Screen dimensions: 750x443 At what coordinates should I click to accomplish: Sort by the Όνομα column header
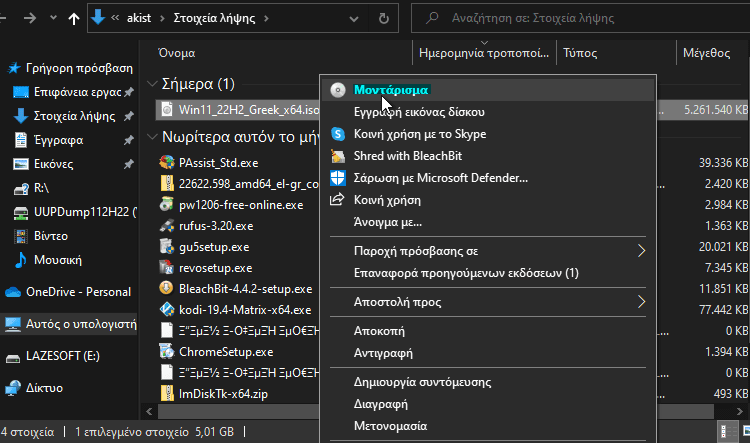176,53
